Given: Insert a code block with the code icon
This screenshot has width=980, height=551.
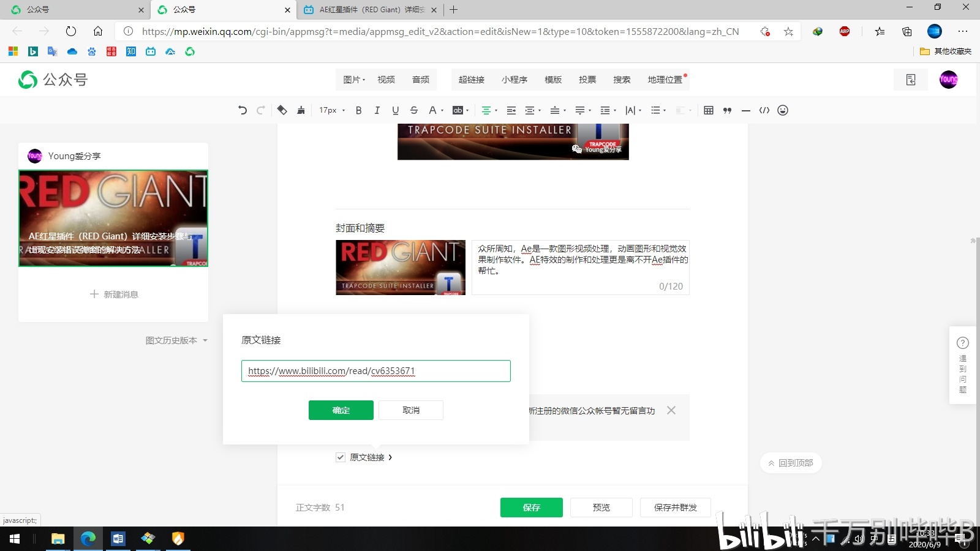Looking at the screenshot, I should coord(764,110).
